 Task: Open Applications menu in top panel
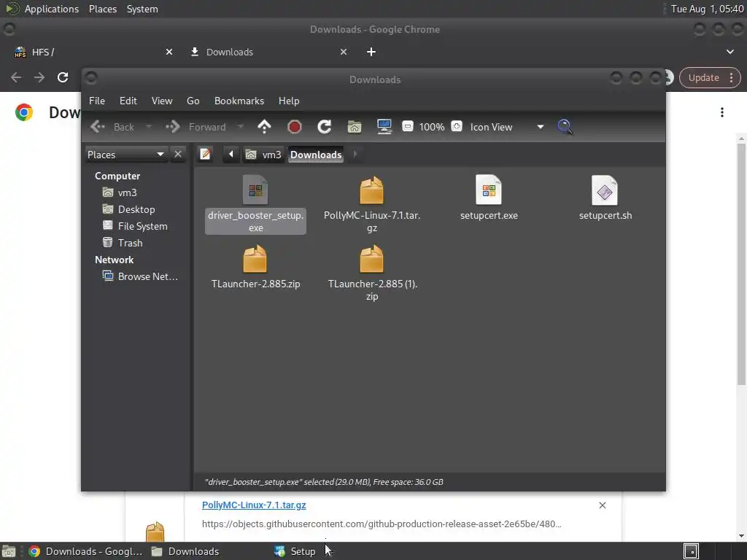coord(52,9)
